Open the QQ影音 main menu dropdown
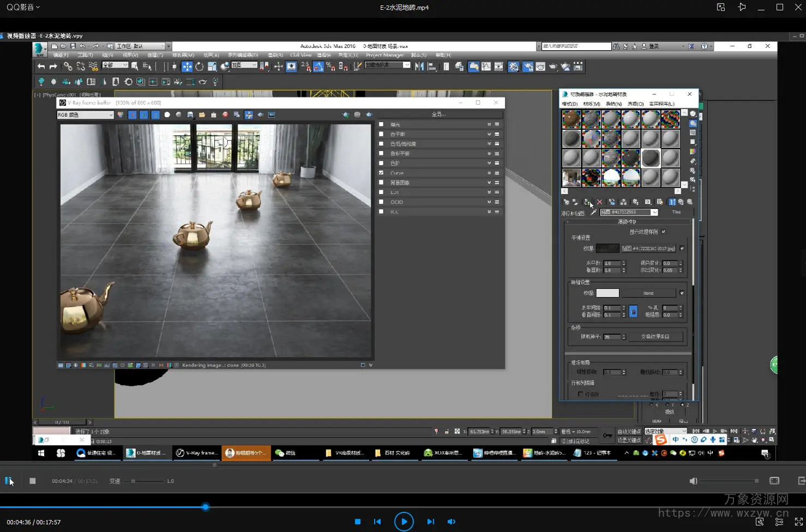 coord(23,7)
